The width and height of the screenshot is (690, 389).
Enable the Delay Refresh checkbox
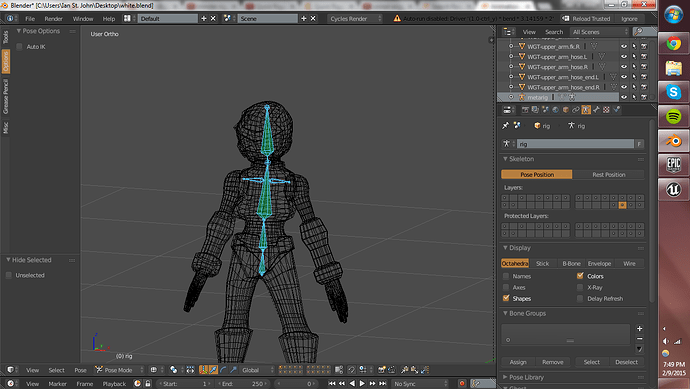click(580, 298)
